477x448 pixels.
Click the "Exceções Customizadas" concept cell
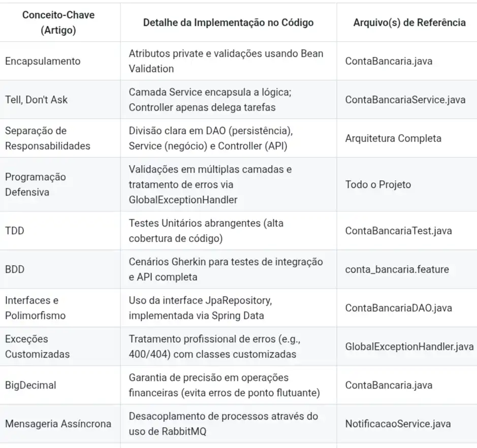click(37, 346)
